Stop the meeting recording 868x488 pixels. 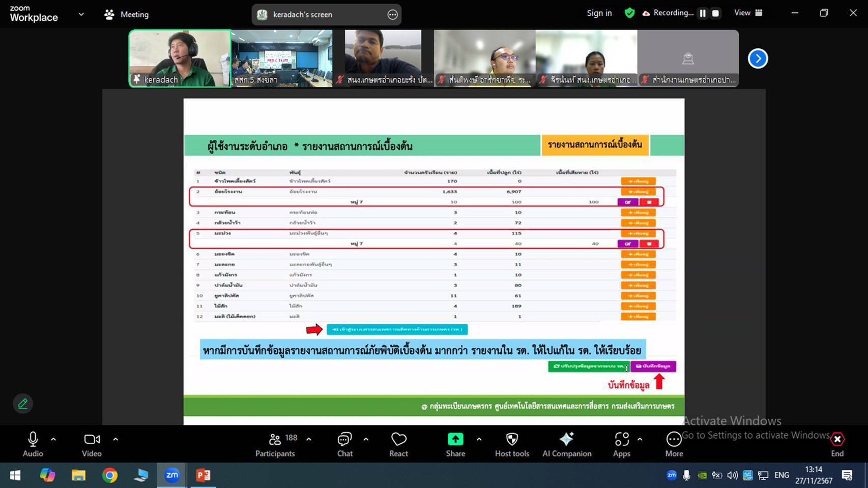(x=715, y=13)
